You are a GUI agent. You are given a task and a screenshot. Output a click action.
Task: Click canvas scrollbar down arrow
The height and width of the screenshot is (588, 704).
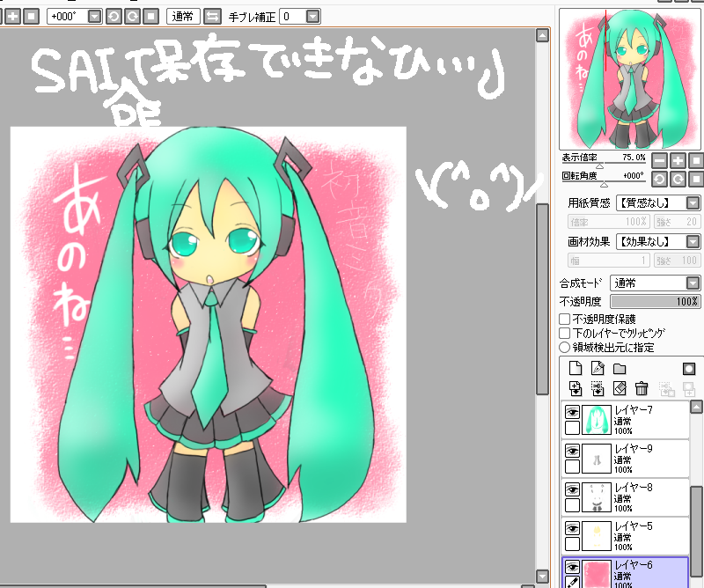(x=542, y=576)
